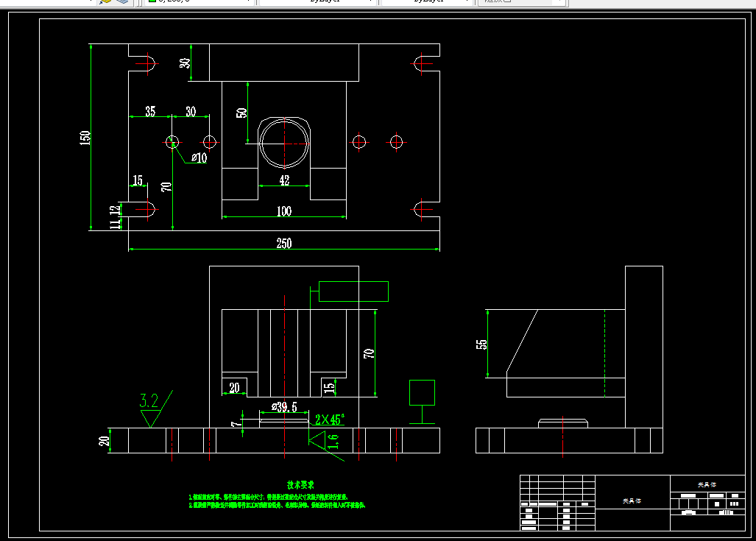Click 夹具体 in title block center cell
Image resolution: width=756 pixels, height=541 pixels.
[632, 501]
